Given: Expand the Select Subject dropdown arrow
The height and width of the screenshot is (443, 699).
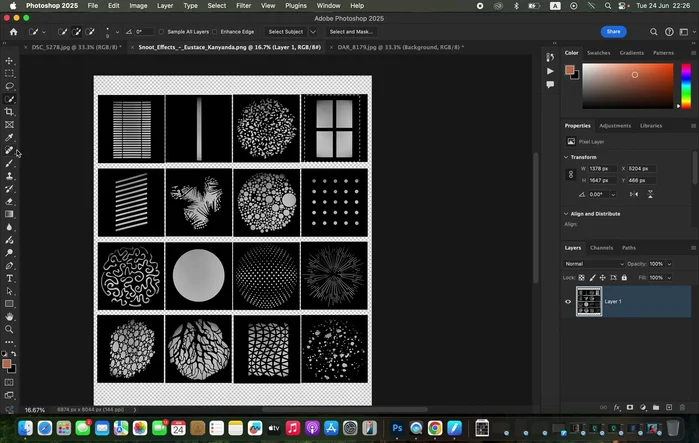Looking at the screenshot, I should (312, 32).
